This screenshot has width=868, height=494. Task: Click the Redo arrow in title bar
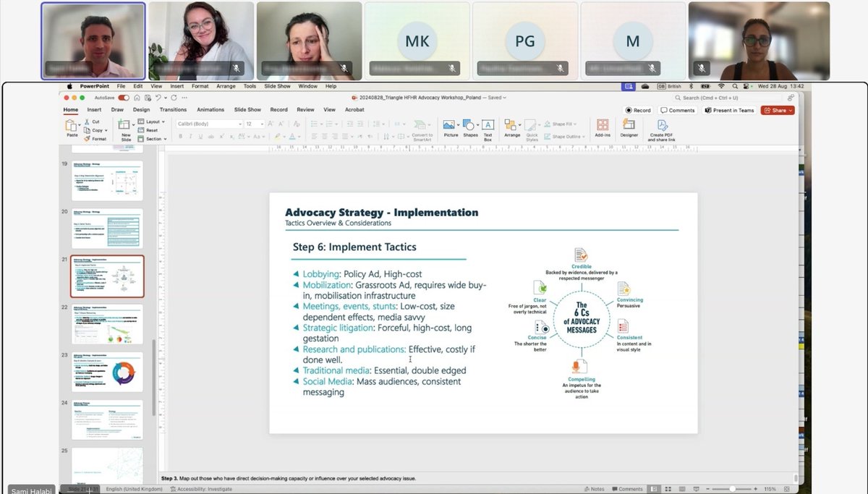point(174,97)
